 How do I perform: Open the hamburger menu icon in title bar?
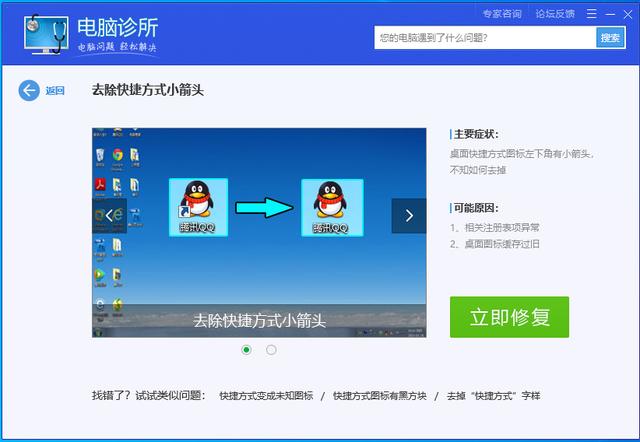coord(591,14)
